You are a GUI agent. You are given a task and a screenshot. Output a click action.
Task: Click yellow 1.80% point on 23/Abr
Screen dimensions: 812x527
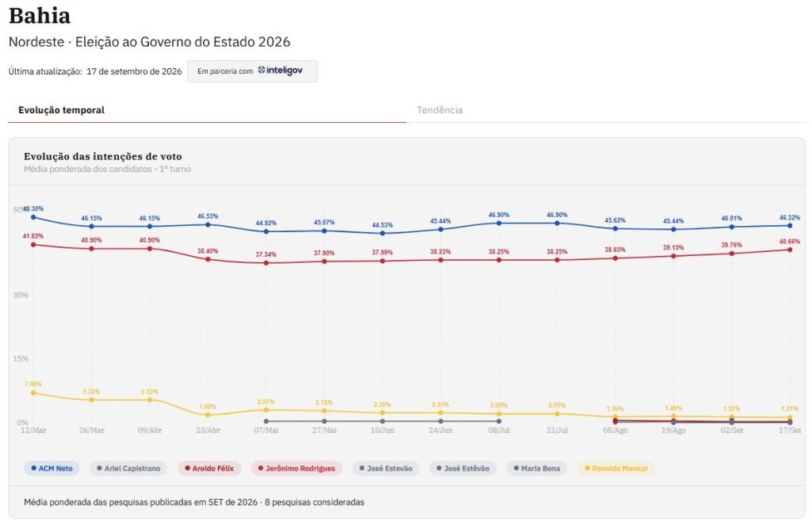[208, 414]
